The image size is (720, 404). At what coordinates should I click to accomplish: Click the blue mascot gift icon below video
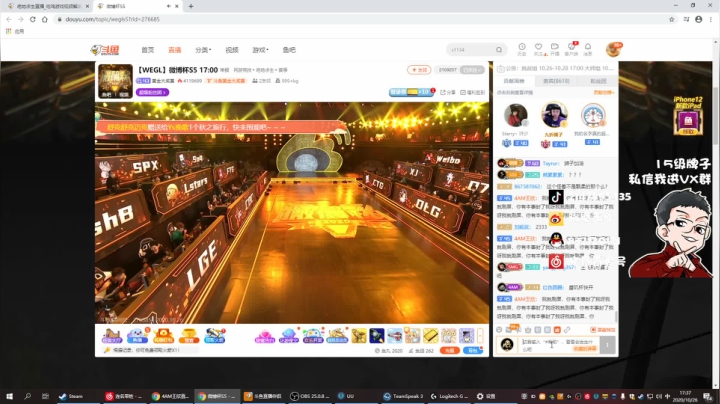137,336
